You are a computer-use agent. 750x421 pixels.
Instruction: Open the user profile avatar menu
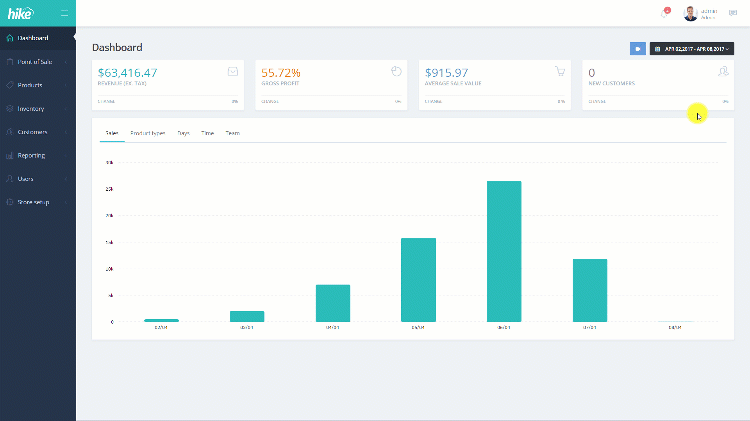690,13
